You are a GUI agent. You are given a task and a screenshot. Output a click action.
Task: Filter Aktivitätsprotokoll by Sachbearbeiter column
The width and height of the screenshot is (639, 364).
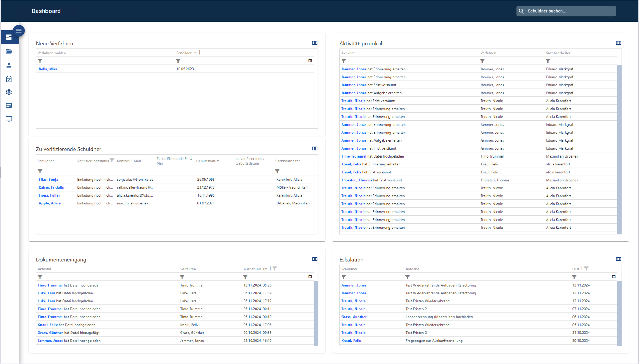[548, 61]
